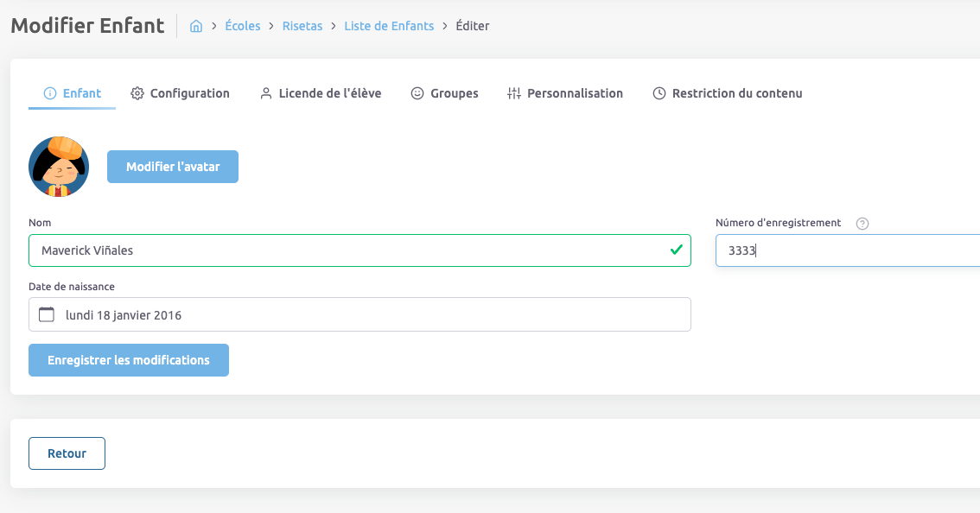The height and width of the screenshot is (513, 980).
Task: Click the help icon beside Numéro d'enregistrement
Action: click(x=862, y=224)
